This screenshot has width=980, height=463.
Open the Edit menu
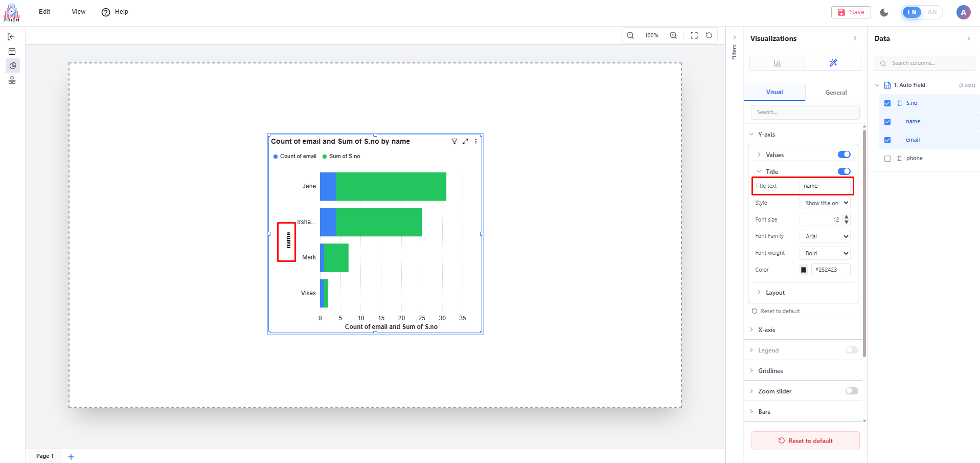44,12
